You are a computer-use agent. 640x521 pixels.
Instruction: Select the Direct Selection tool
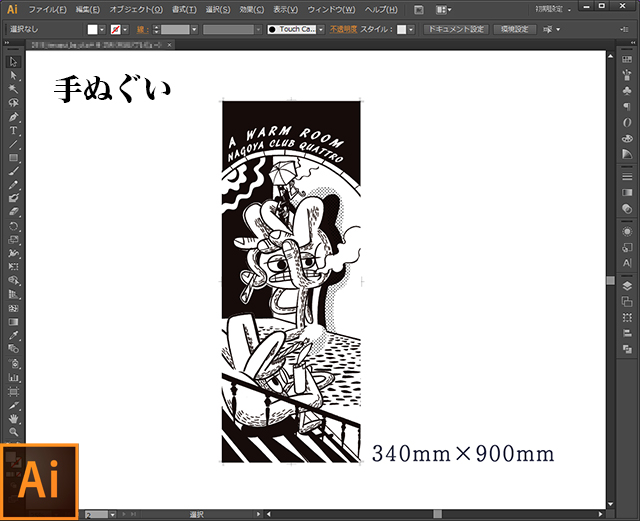click(13, 76)
